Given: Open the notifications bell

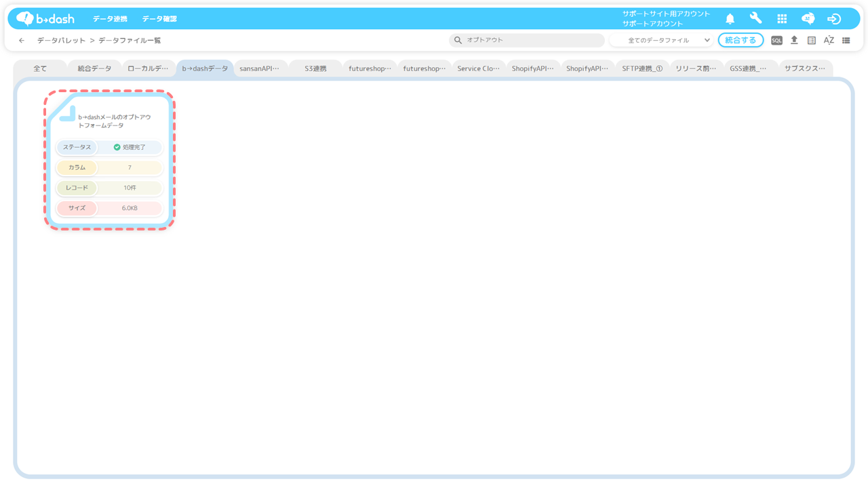Looking at the screenshot, I should point(730,19).
